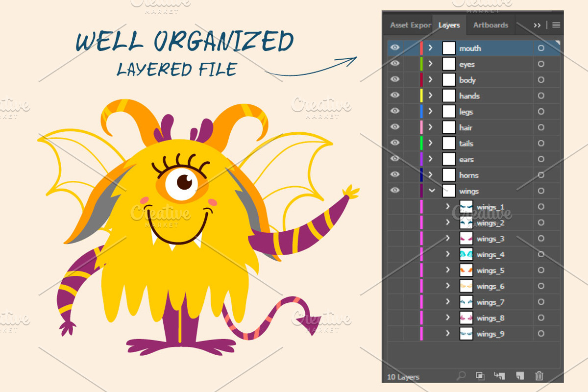This screenshot has height=392, width=588.
Task: Click target circle of wings_7 sublayer
Action: point(541,302)
